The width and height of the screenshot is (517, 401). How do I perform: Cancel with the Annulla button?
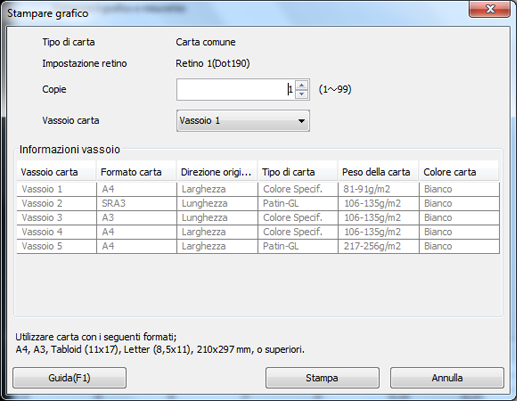(x=447, y=378)
